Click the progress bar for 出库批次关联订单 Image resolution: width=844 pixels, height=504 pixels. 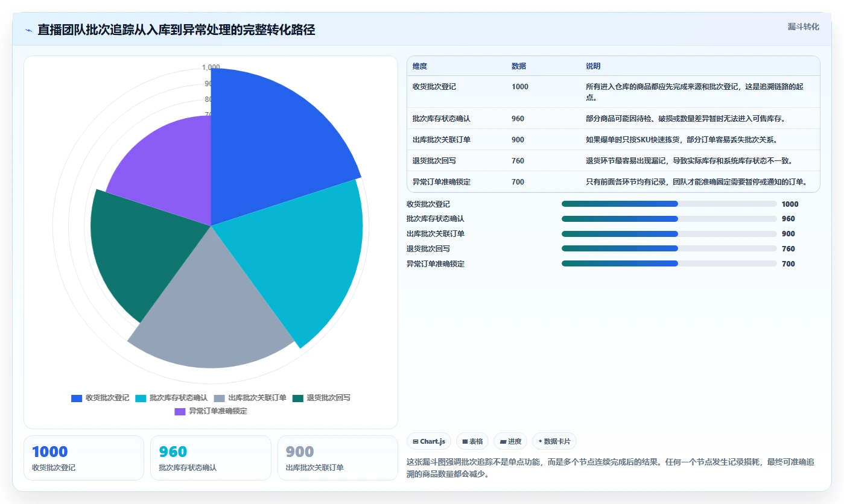pos(669,234)
